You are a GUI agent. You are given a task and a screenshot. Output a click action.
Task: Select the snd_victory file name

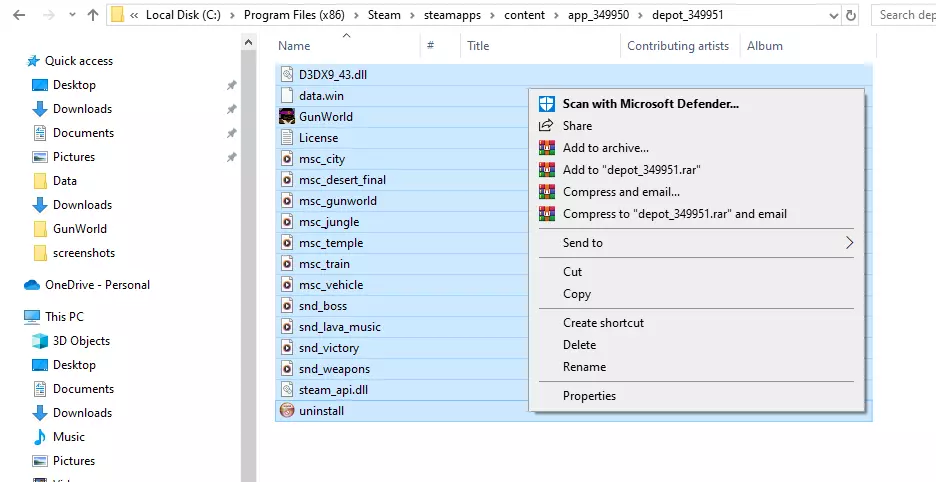coord(329,348)
